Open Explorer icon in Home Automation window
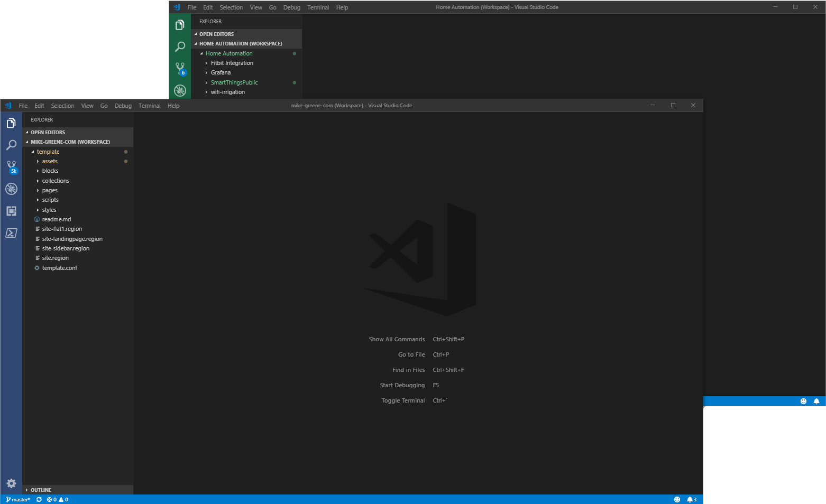Viewport: 826px width, 504px height. 180,25
